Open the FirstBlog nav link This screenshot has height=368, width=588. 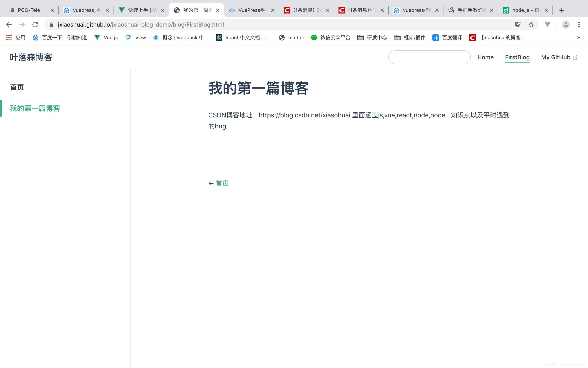517,57
